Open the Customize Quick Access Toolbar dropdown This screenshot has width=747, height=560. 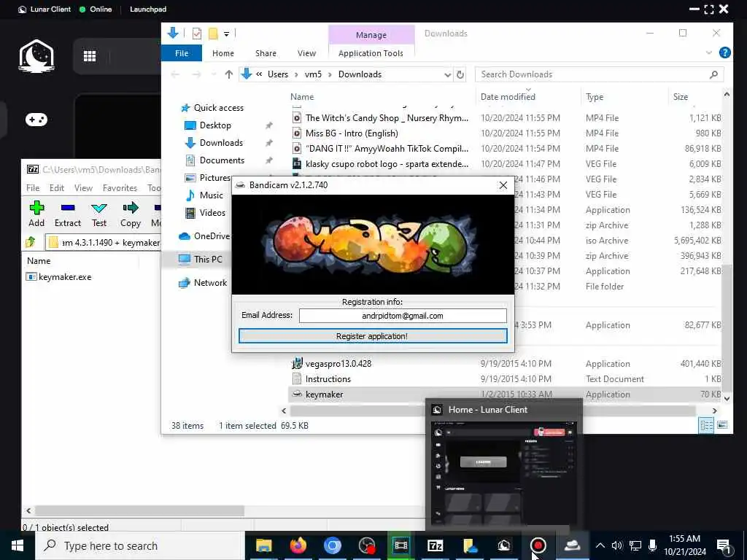tap(227, 34)
